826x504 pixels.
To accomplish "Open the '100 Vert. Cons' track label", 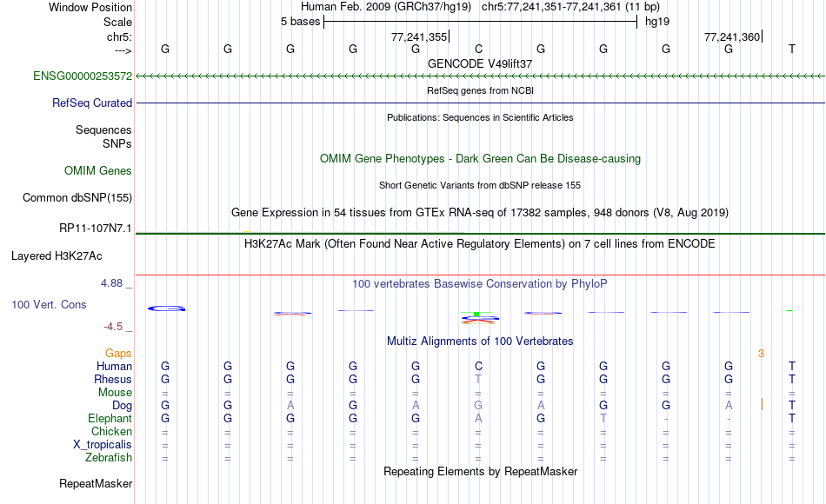I will click(x=49, y=304).
